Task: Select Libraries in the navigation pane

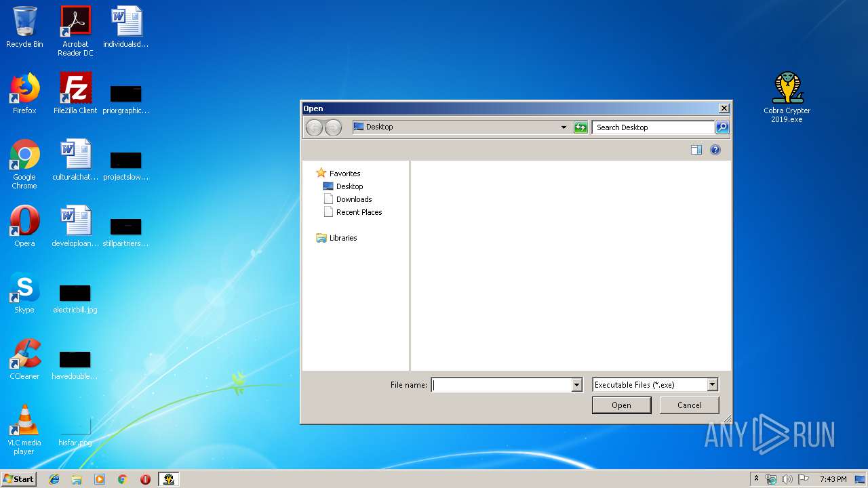Action: pos(336,238)
